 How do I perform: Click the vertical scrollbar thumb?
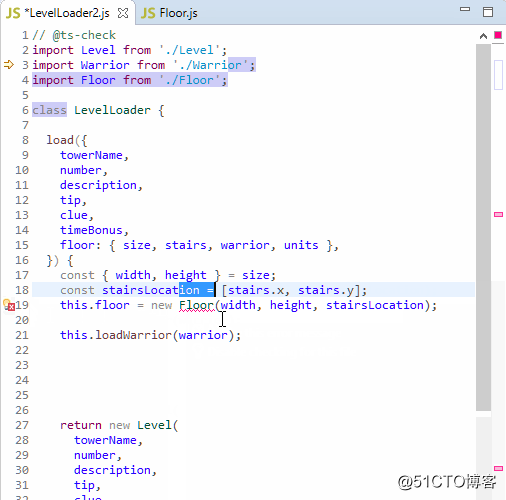coord(483,227)
